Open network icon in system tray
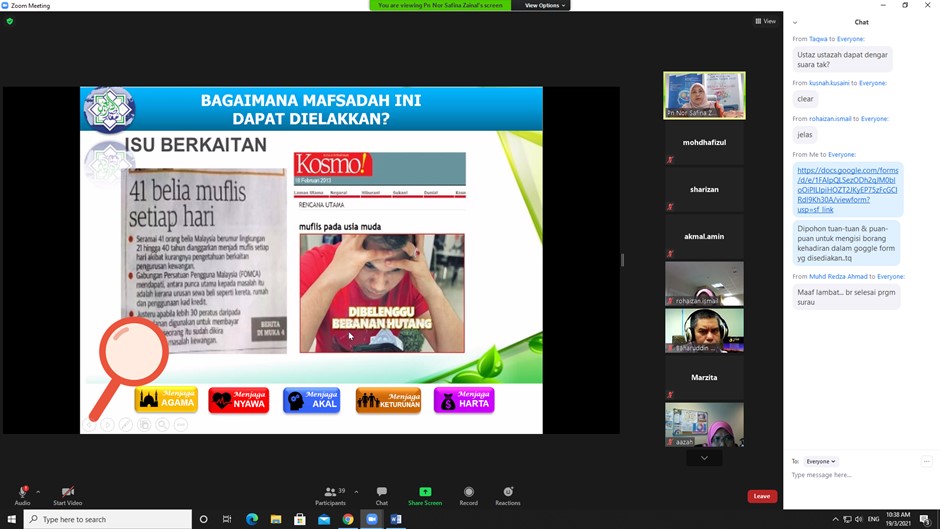Viewport: 940px width, 529px height. click(847, 519)
